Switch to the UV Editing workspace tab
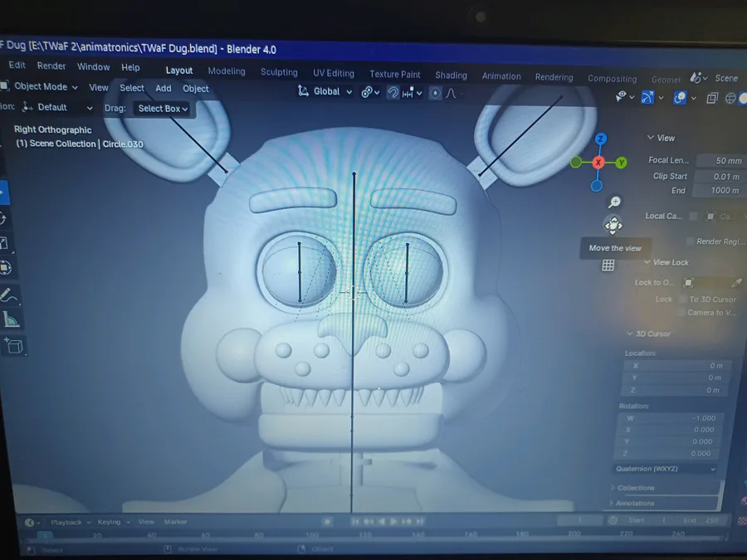Viewport: 747px width, 560px height. click(x=334, y=73)
